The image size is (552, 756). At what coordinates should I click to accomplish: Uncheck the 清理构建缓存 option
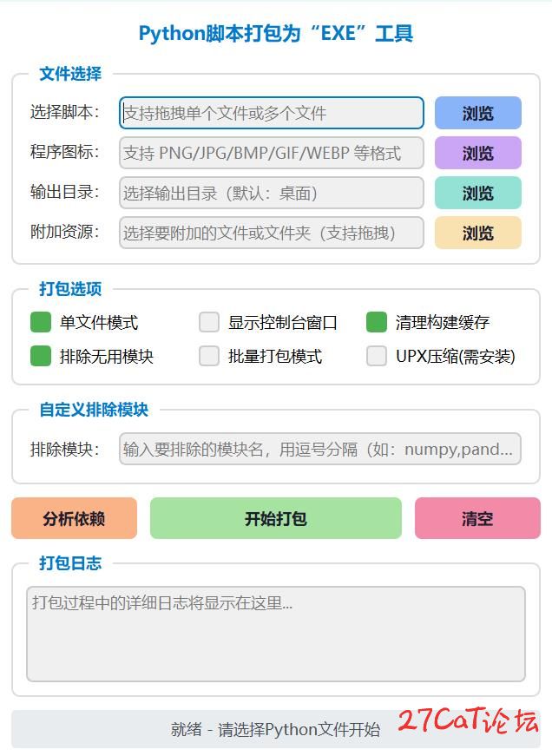[377, 323]
